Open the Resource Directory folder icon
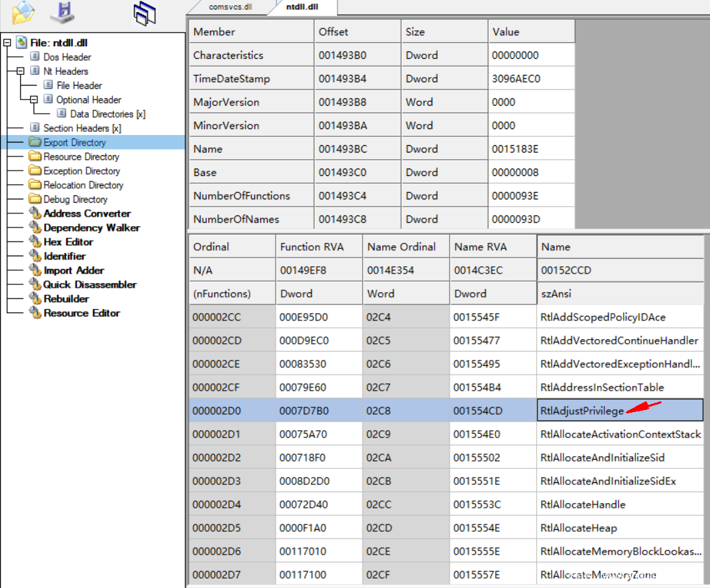The height and width of the screenshot is (588, 710). point(35,156)
